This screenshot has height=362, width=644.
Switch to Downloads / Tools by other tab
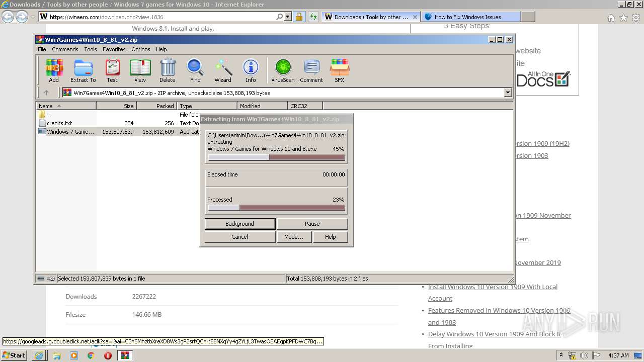pos(370,17)
